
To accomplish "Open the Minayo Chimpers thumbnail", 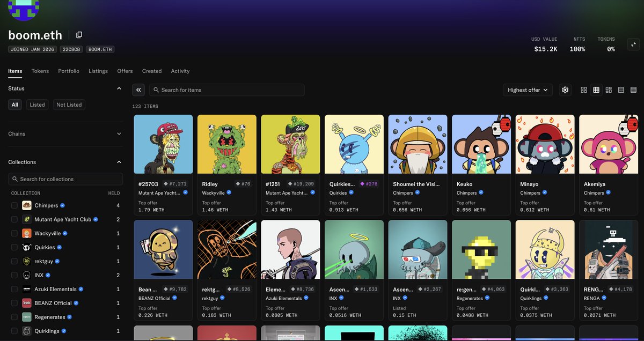I will pyautogui.click(x=545, y=144).
